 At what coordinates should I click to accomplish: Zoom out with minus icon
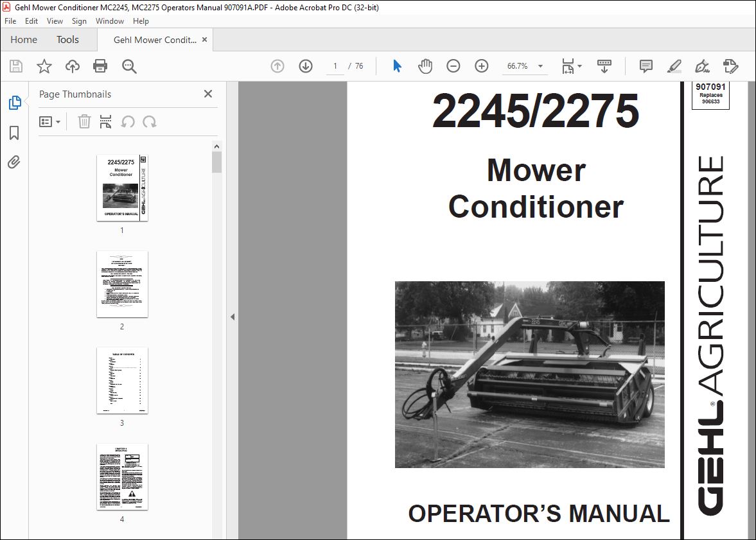click(453, 66)
